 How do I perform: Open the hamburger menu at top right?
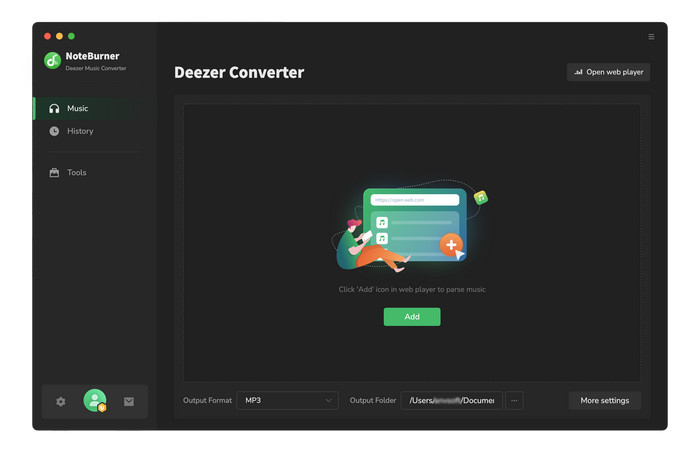651,37
